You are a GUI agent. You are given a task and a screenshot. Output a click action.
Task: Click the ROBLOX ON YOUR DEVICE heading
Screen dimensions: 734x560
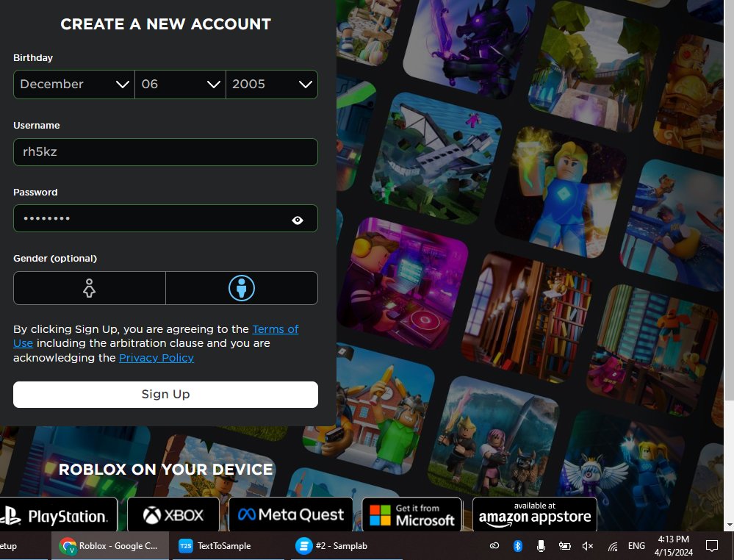[x=166, y=470]
